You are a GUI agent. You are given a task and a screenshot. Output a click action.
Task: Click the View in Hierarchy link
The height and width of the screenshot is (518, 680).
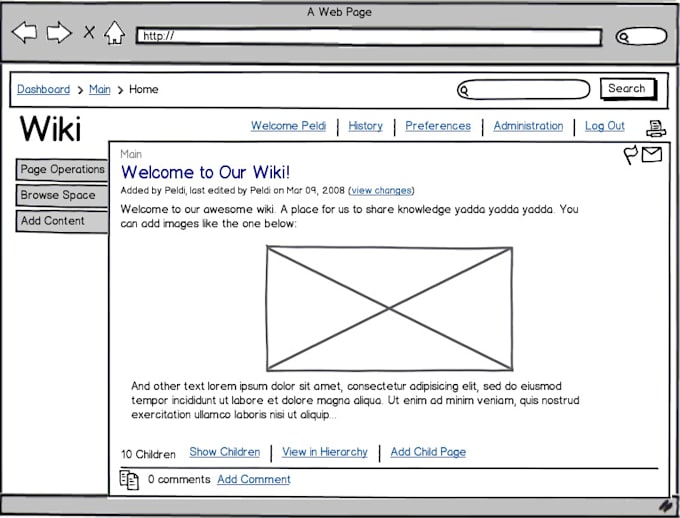point(325,452)
